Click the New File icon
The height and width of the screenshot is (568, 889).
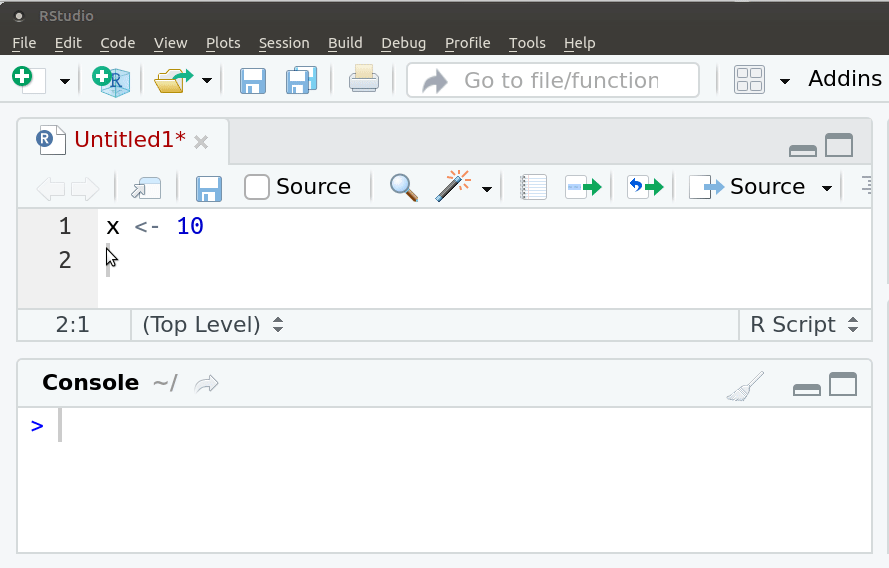click(x=28, y=80)
